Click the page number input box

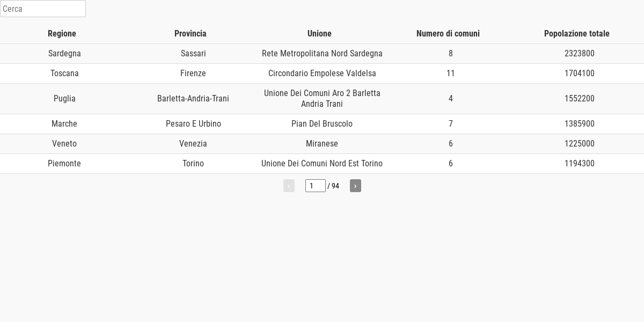pos(316,186)
